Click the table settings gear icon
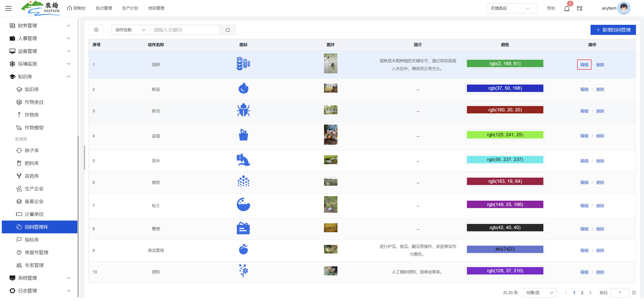Image resolution: width=644 pixels, height=302 pixels. [96, 30]
